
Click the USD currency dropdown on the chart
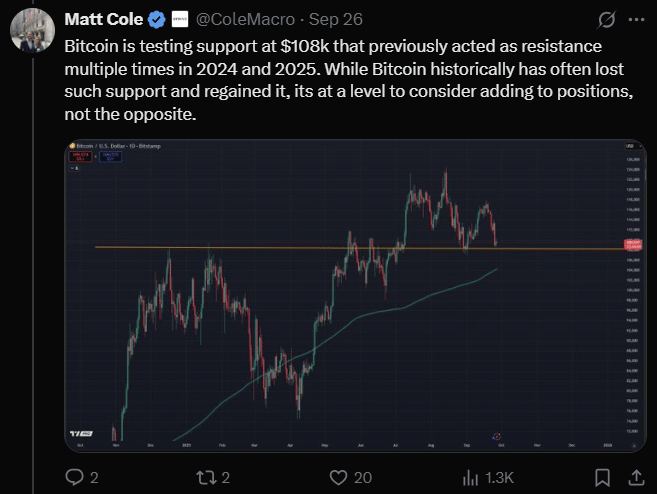tap(633, 146)
